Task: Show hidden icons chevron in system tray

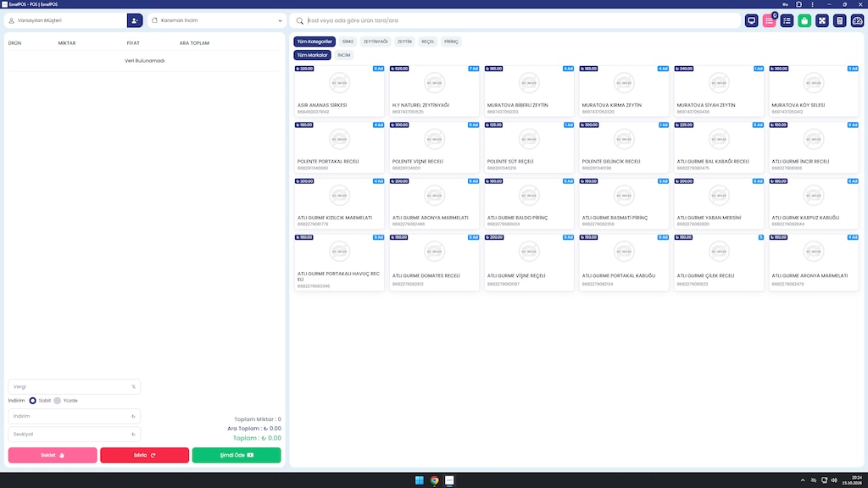Action: pos(803,480)
